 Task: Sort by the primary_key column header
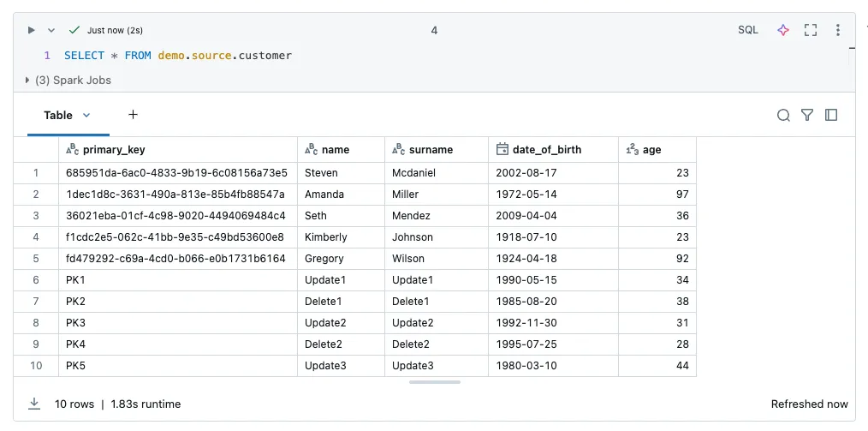click(x=114, y=149)
